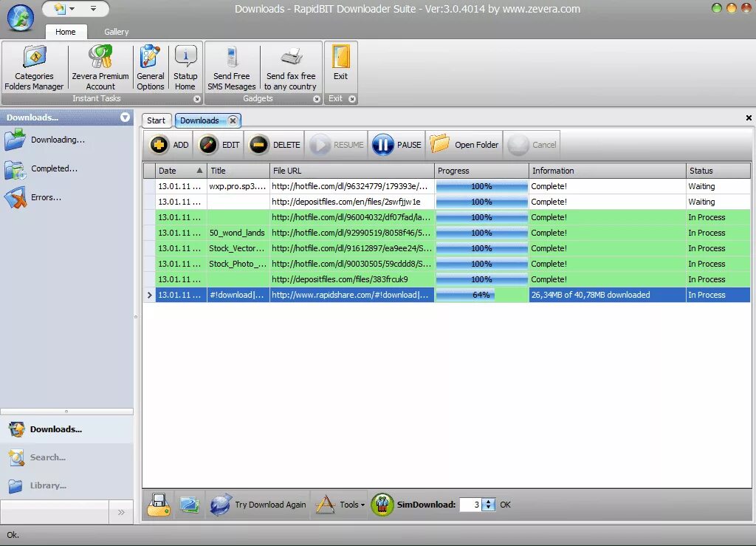
Task: Open Categories Folders Manager
Action: point(34,67)
